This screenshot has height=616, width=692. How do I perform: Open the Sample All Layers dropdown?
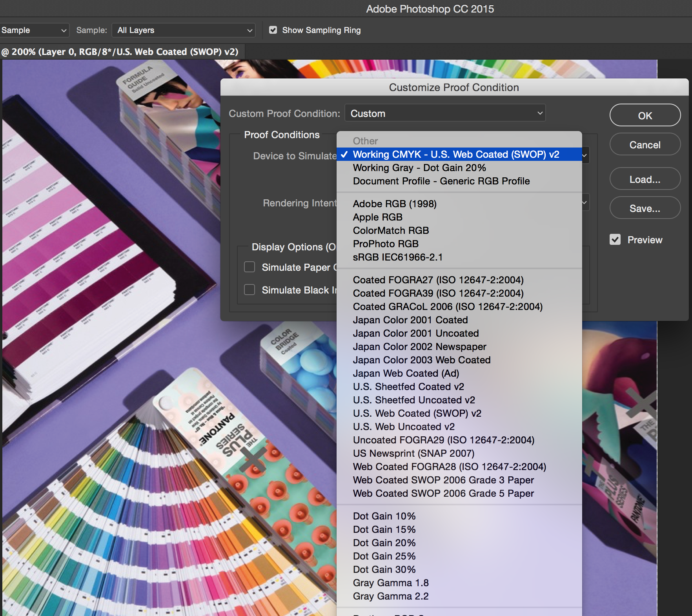tap(183, 30)
